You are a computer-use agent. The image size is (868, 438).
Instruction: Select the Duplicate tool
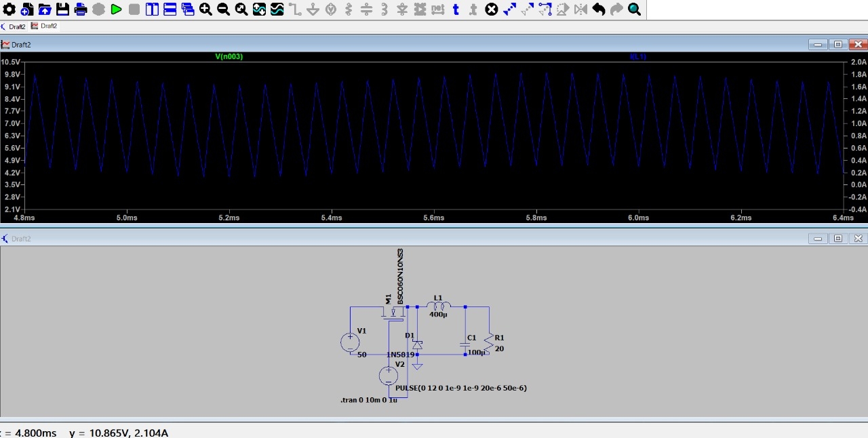tap(509, 9)
